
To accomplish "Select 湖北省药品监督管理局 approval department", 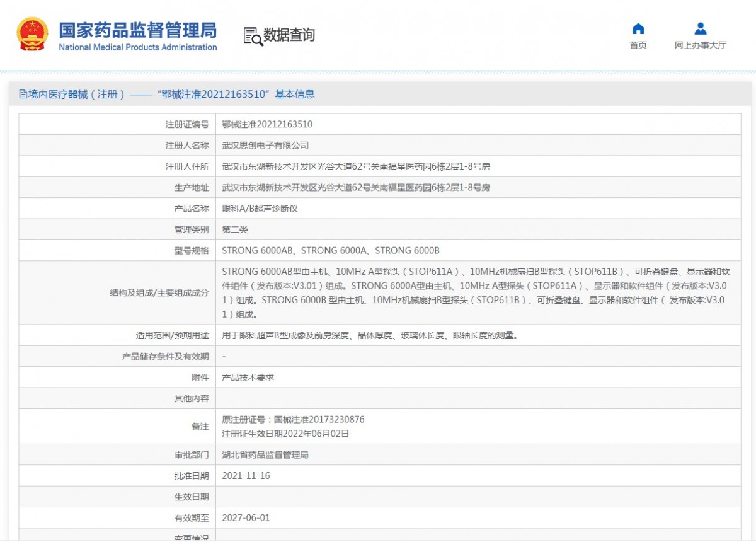I will point(265,454).
